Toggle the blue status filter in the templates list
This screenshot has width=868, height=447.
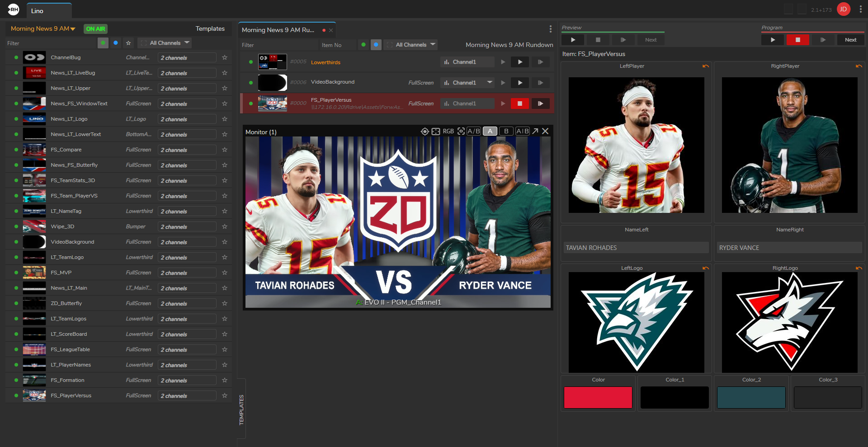tap(116, 43)
